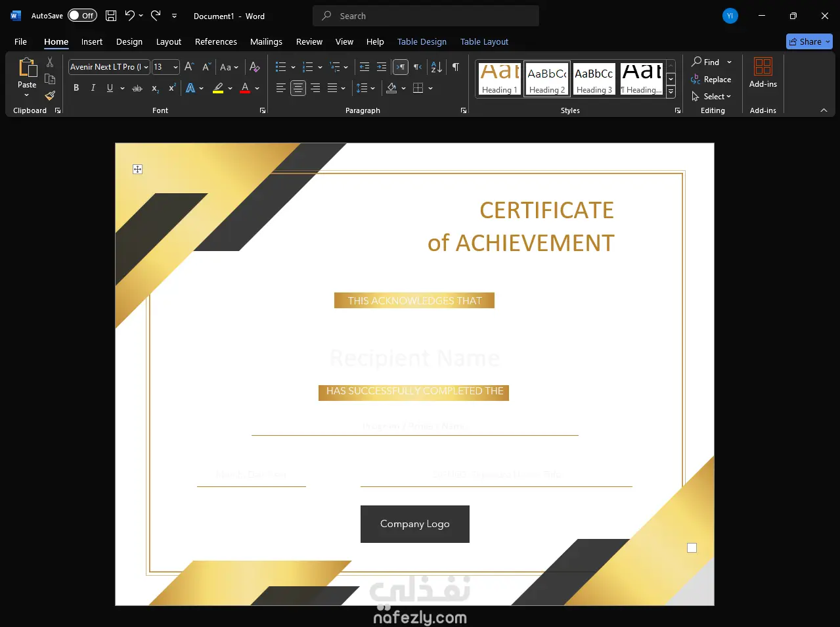
Task: Toggle show paragraph marks
Action: [456, 67]
